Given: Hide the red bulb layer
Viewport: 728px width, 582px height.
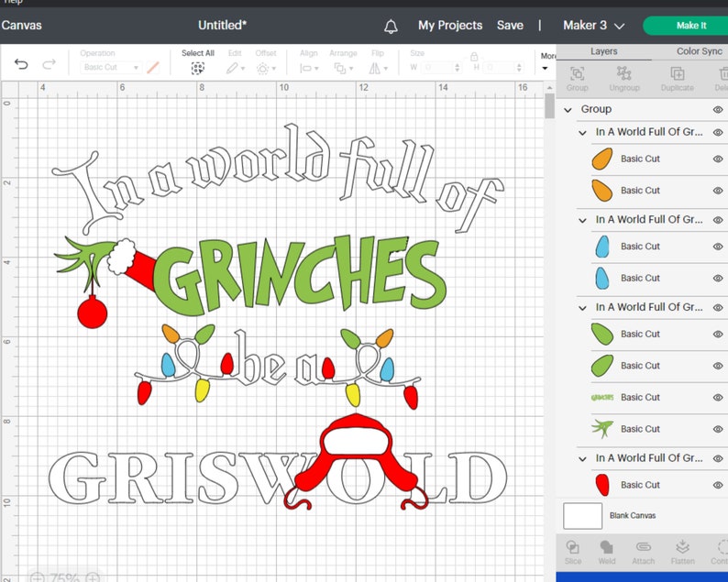Looking at the screenshot, I should [x=718, y=485].
